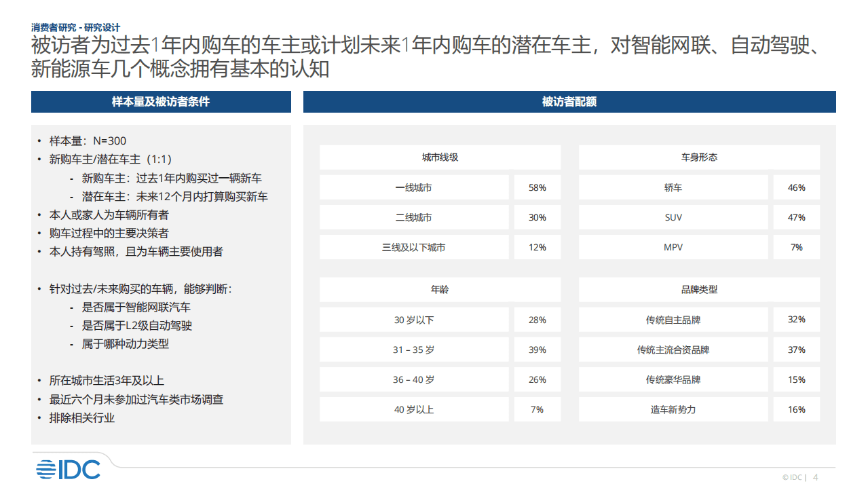Click the 一线城市 row label

pyautogui.click(x=414, y=187)
